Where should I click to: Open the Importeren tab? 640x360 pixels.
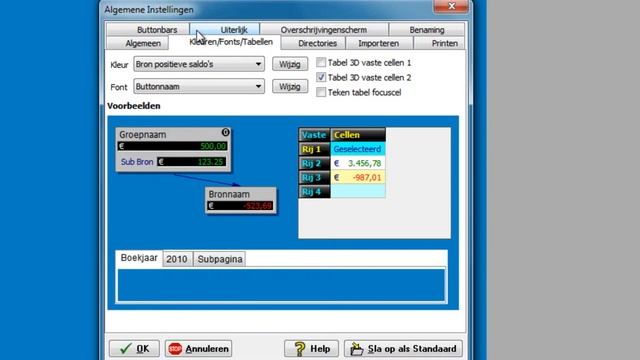point(379,43)
